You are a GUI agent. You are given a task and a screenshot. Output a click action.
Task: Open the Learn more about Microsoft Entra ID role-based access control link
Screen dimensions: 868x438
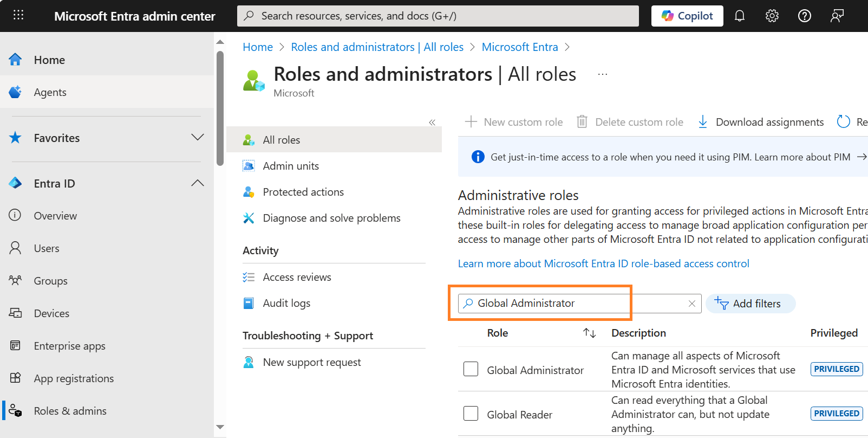(x=604, y=263)
